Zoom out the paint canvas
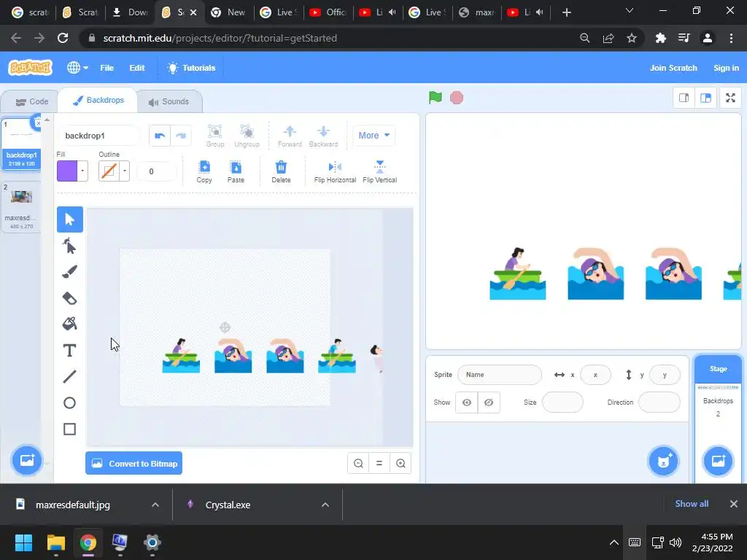The width and height of the screenshot is (747, 560). pyautogui.click(x=358, y=463)
